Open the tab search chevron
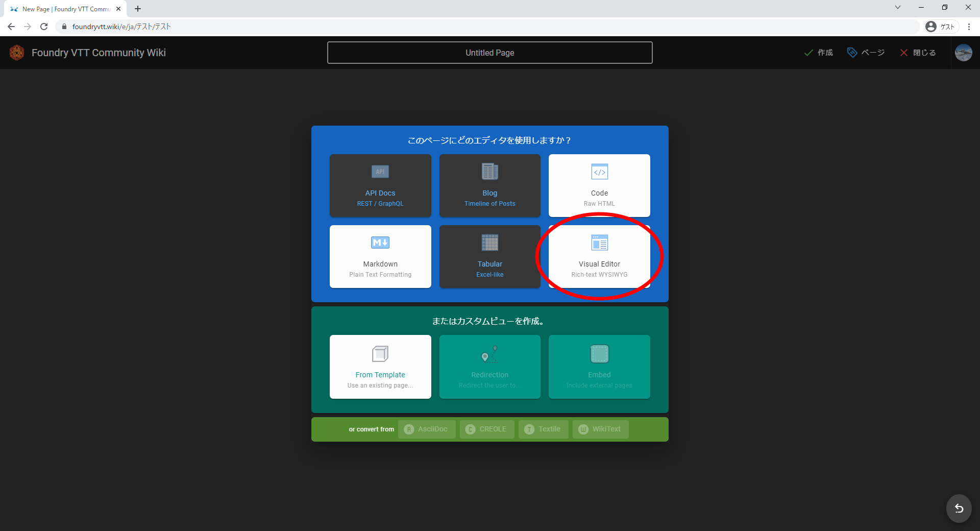The width and height of the screenshot is (980, 531). click(898, 7)
